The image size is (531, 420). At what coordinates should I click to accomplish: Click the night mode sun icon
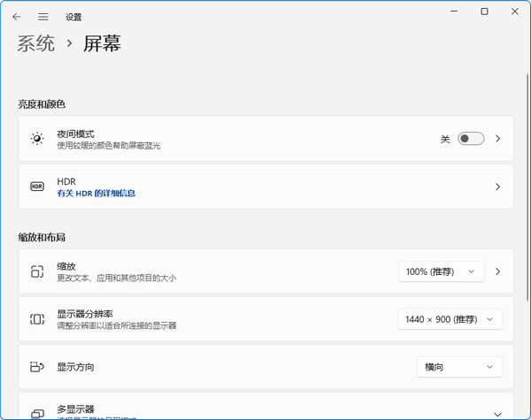(36, 139)
